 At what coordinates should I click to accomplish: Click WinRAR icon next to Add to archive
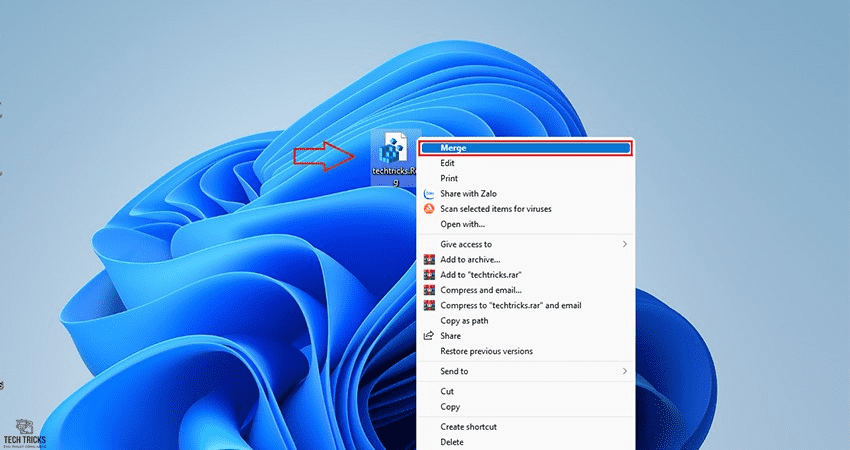[429, 260]
